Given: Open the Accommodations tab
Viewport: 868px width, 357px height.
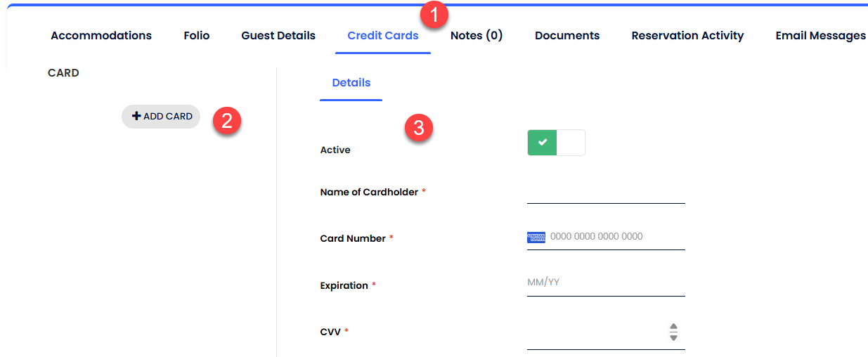Looking at the screenshot, I should tap(101, 35).
